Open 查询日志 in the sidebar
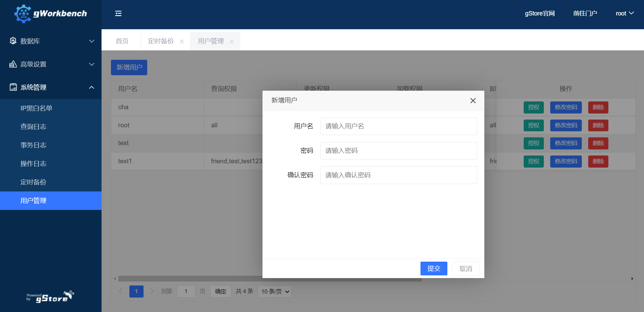This screenshot has height=312, width=644. (x=33, y=127)
